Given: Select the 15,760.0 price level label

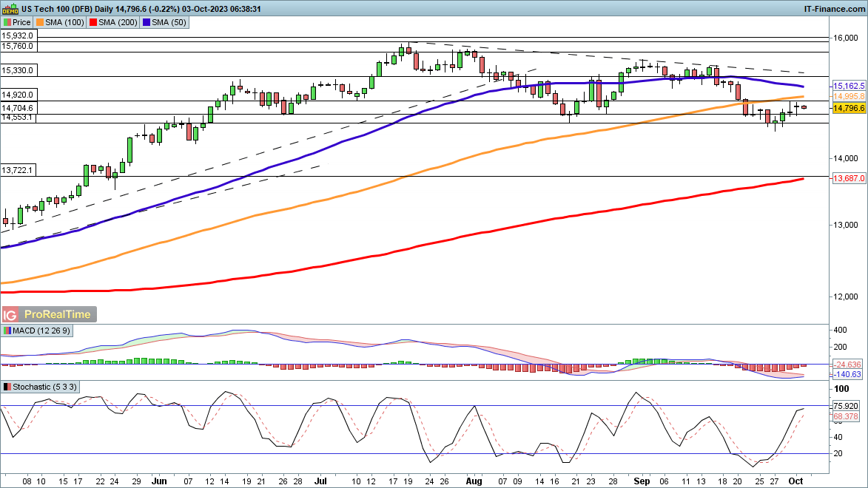Looking at the screenshot, I should 17,47.
